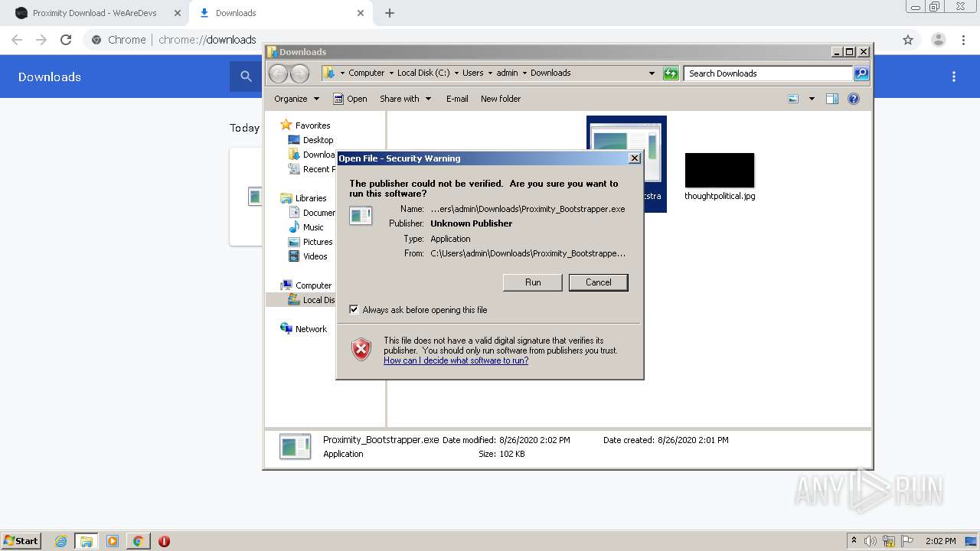Click the Search Downloads field

768,73
